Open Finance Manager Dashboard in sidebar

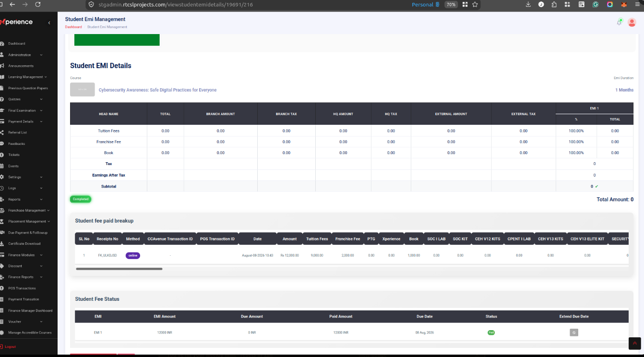coord(30,310)
